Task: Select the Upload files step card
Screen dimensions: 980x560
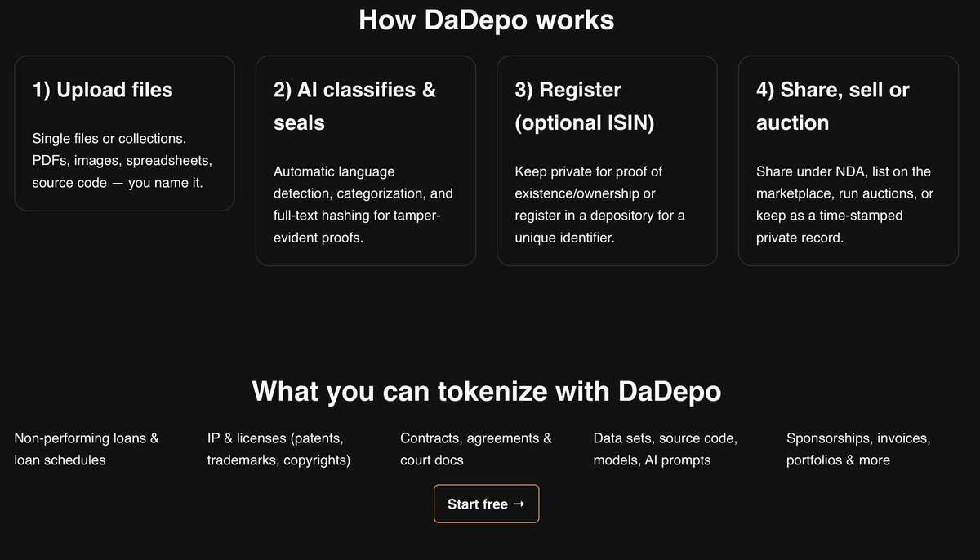Action: [x=124, y=133]
